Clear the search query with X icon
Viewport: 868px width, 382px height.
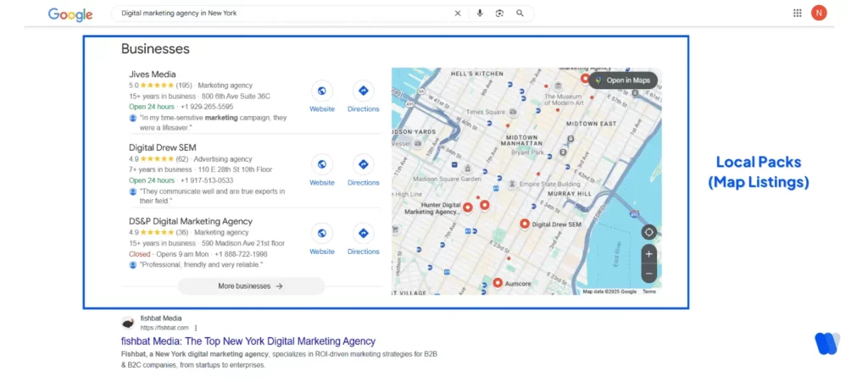coord(457,14)
